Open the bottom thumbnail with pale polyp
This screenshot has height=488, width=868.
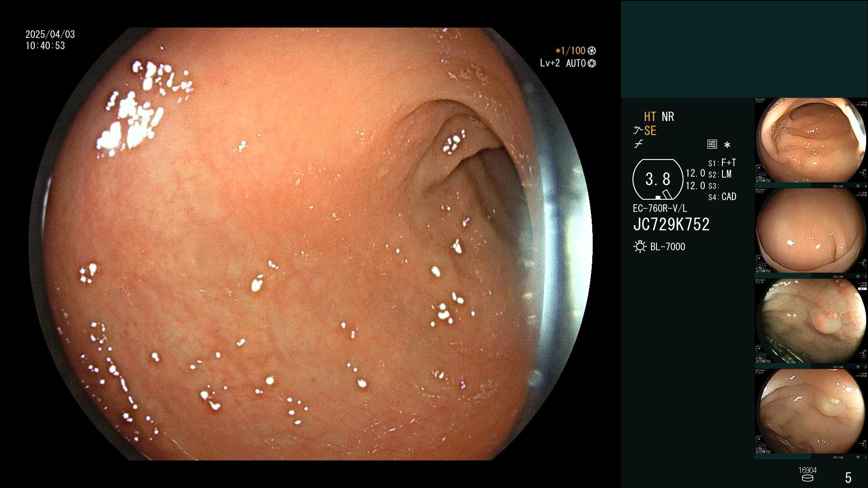tap(811, 414)
